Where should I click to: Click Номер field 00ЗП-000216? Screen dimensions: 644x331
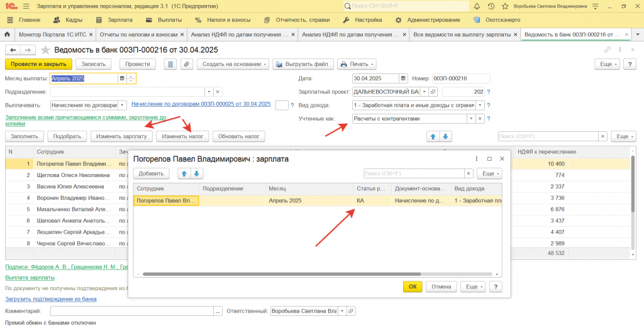tap(461, 79)
